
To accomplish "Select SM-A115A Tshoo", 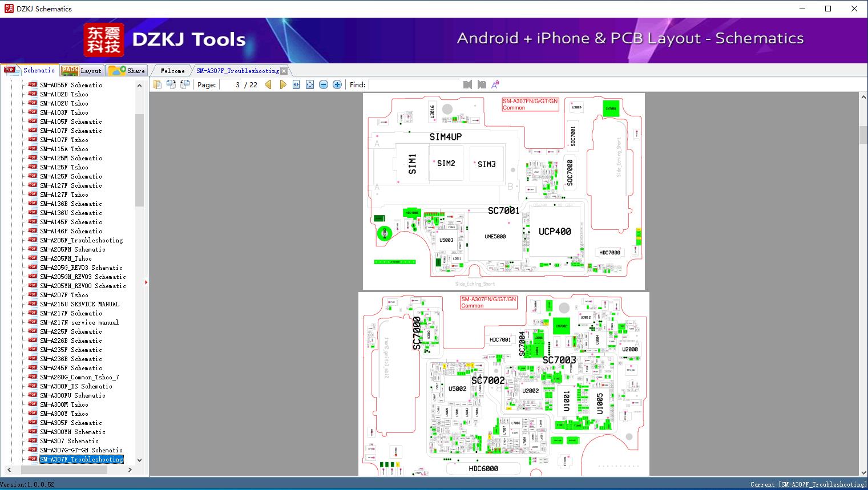I will [x=64, y=149].
